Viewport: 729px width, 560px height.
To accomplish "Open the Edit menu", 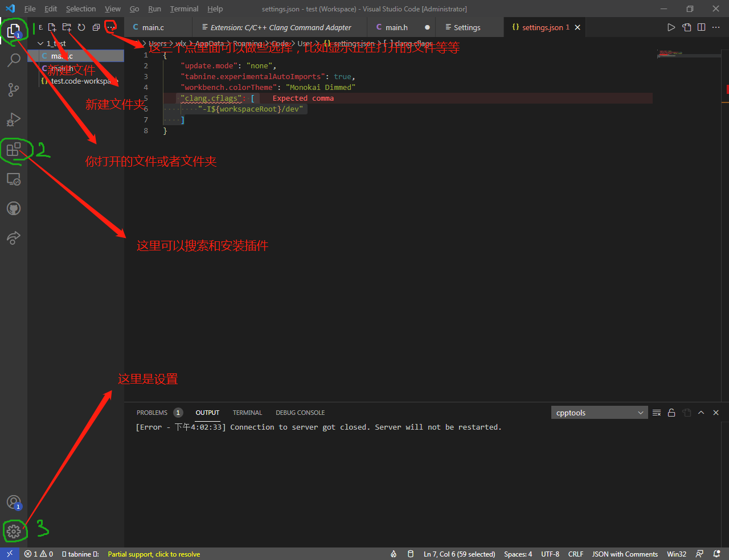I will (51, 9).
